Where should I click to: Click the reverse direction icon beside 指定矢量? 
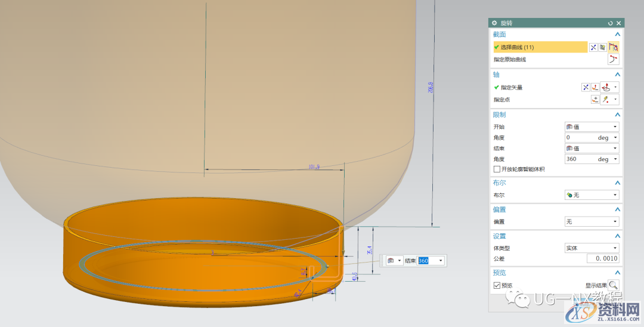pyautogui.click(x=586, y=87)
